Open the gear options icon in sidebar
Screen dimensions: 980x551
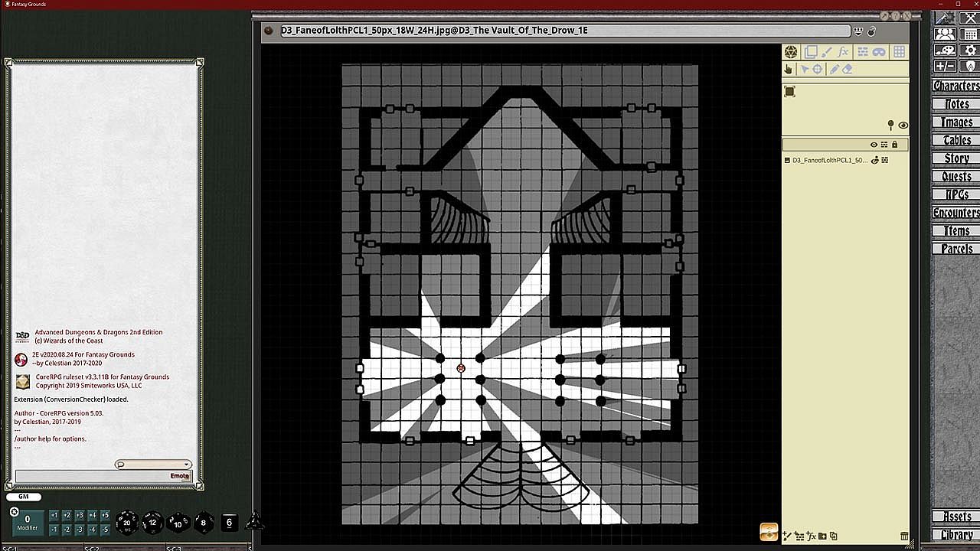pyautogui.click(x=969, y=50)
